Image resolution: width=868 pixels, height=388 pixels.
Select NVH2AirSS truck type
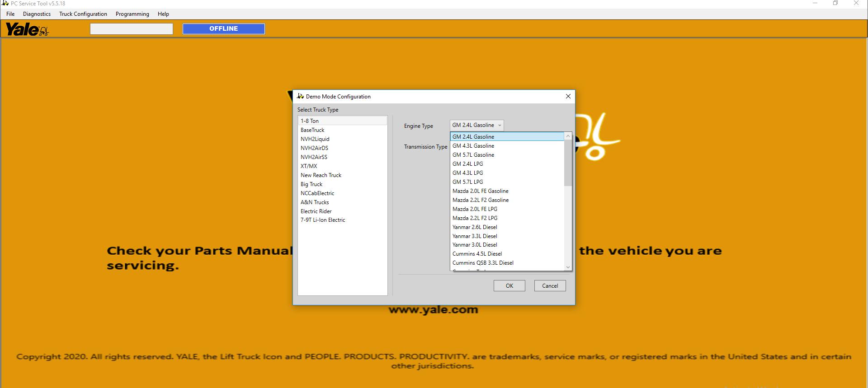point(342,157)
